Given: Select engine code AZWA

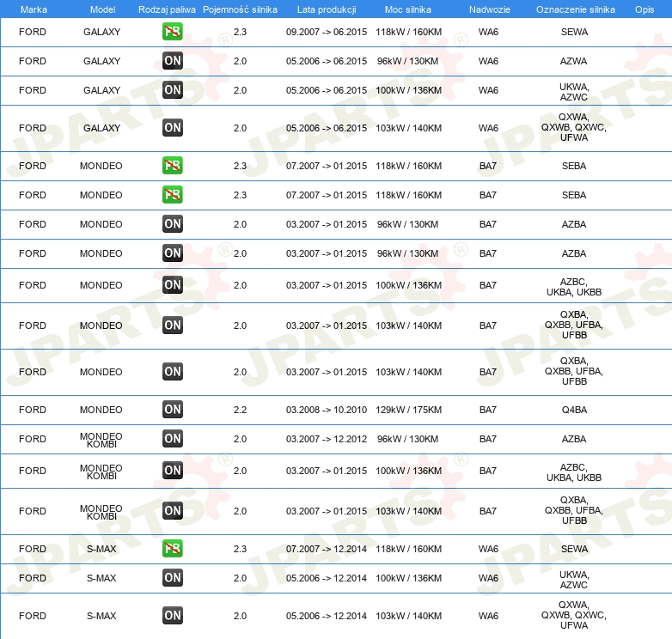Looking at the screenshot, I should click(x=573, y=61).
